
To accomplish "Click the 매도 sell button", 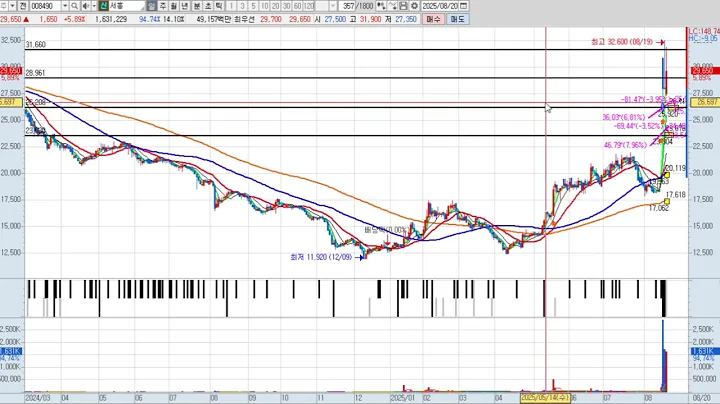I will (x=457, y=19).
